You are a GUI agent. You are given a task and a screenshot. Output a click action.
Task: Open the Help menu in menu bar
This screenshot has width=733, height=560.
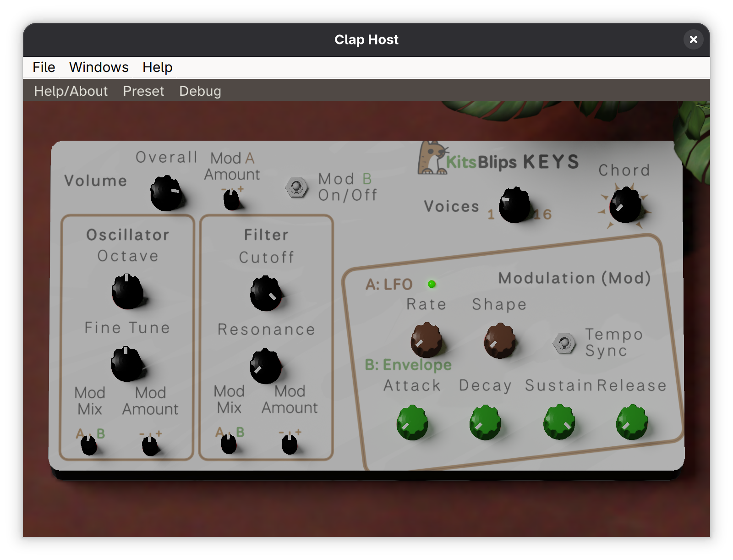(158, 67)
